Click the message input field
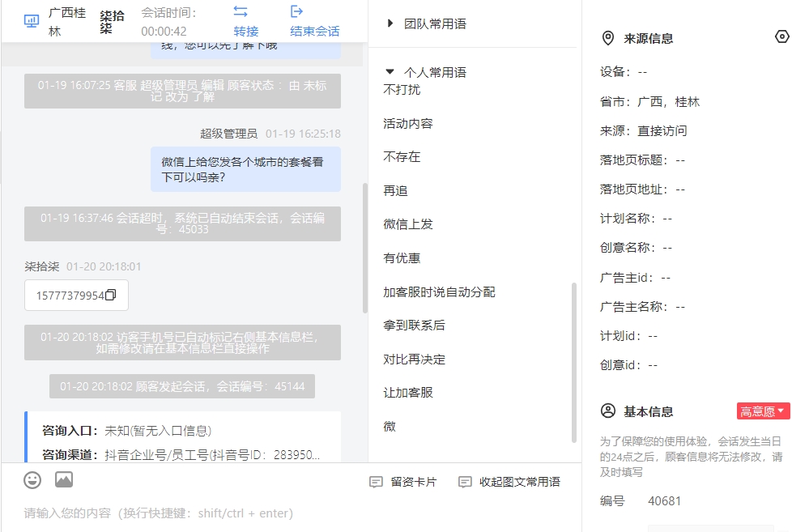 (x=291, y=513)
